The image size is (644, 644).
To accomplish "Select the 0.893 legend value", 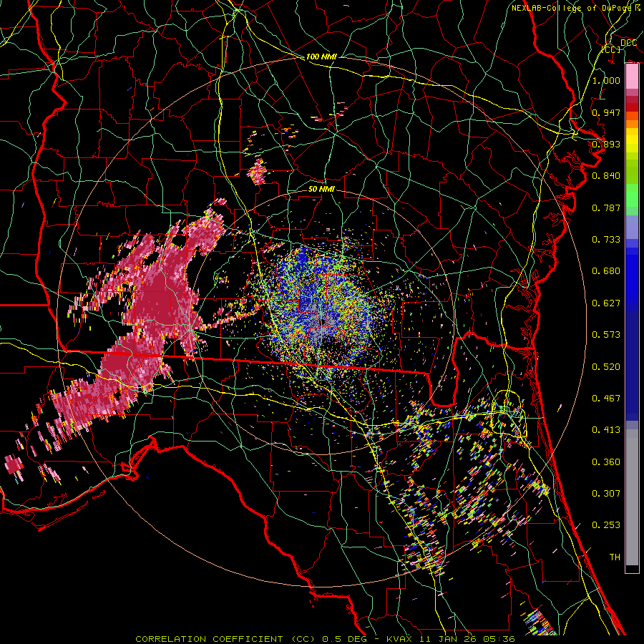I will 606,144.
